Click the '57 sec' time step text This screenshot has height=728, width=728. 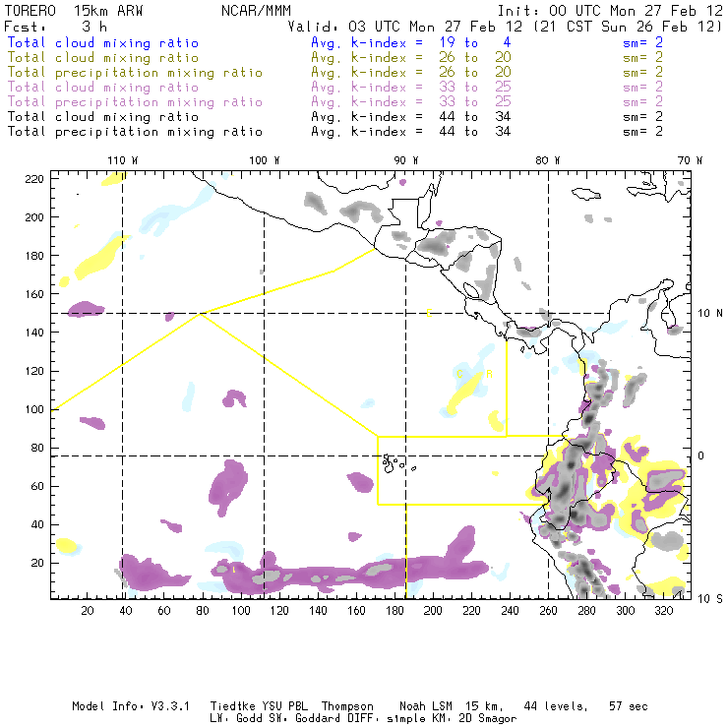click(x=629, y=706)
